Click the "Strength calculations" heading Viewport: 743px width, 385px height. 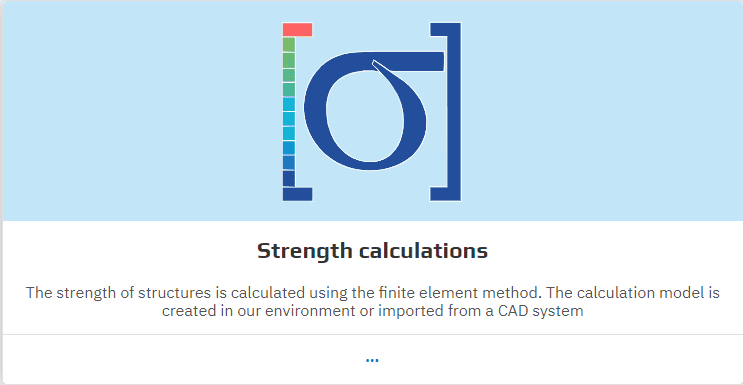tap(372, 251)
